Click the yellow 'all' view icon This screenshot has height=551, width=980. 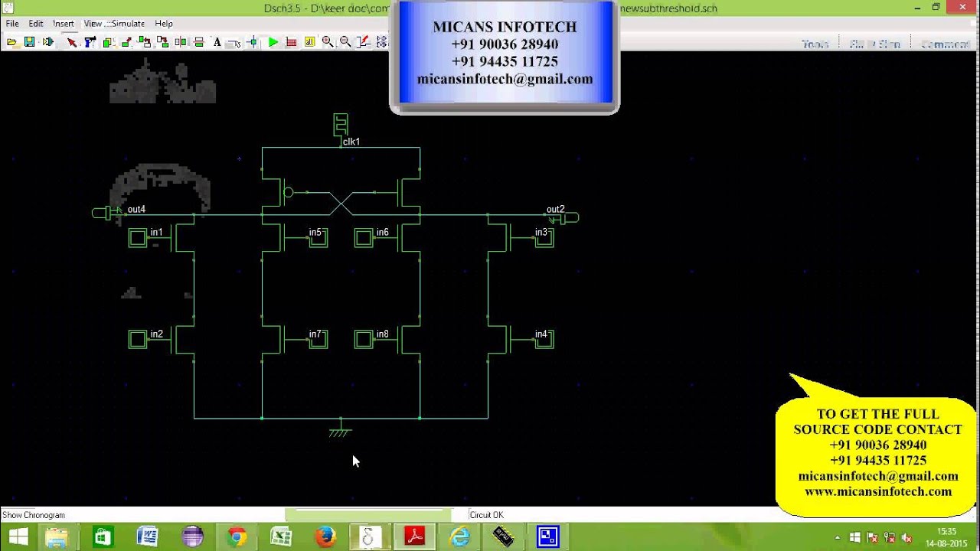click(310, 42)
